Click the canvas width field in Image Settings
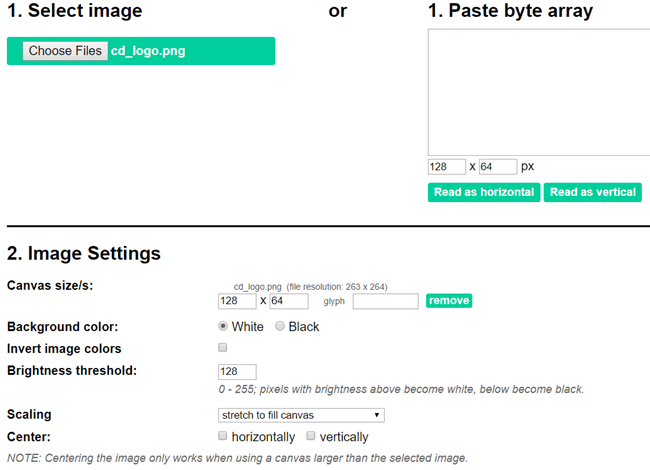 (236, 301)
